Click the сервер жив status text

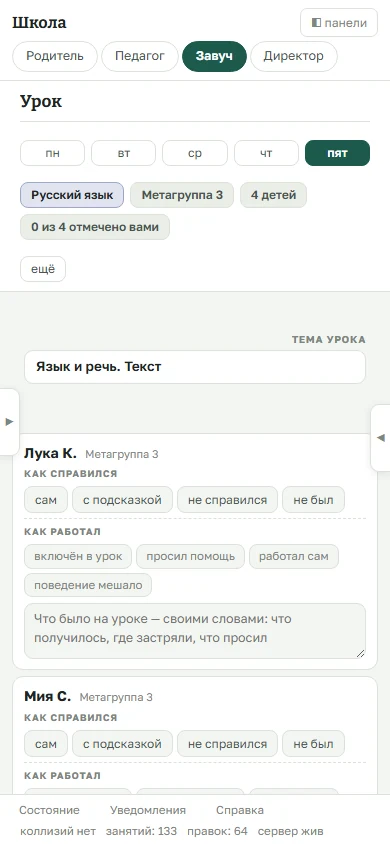[x=290, y=831]
